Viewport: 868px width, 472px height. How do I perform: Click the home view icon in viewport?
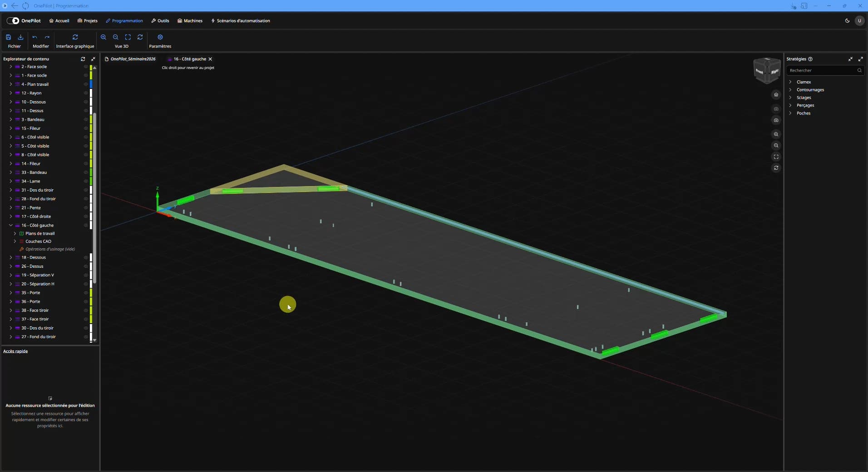(x=776, y=95)
